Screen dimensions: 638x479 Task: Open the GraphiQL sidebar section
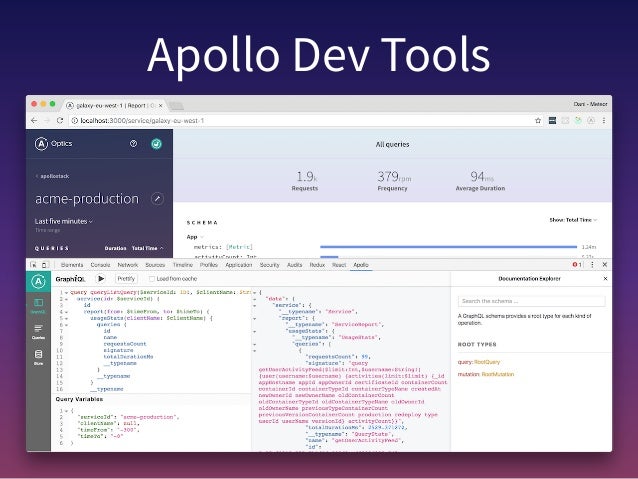pyautogui.click(x=38, y=306)
